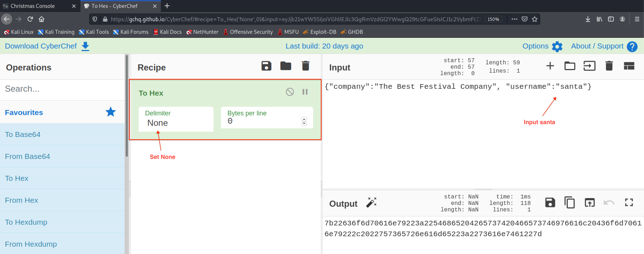Open Kali Linux bookmark
This screenshot has width=644, height=254.
(x=19, y=32)
